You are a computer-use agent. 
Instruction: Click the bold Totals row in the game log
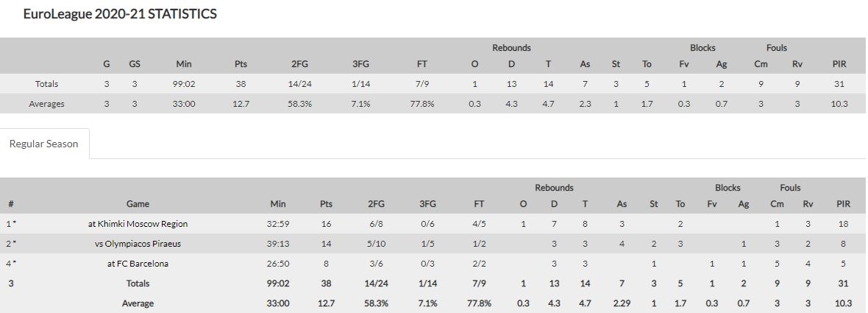(434, 284)
